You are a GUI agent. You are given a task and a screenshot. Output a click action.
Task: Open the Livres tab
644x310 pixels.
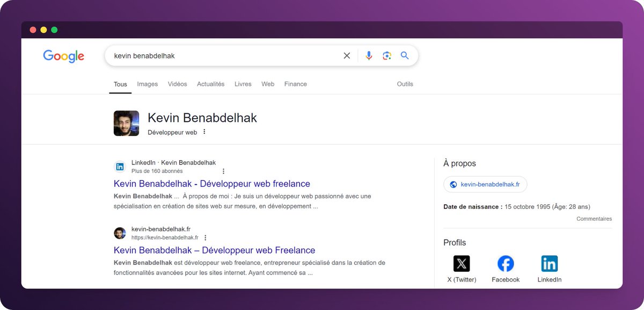click(243, 84)
